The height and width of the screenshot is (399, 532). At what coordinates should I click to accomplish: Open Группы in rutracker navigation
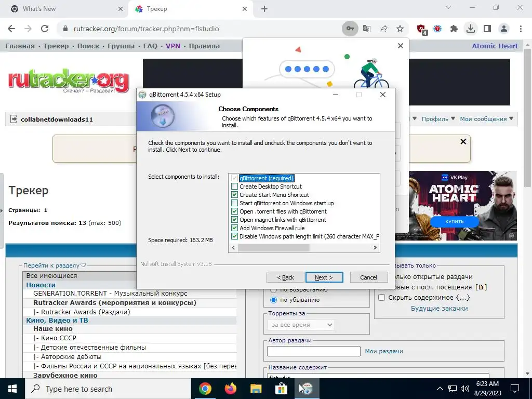pos(121,46)
